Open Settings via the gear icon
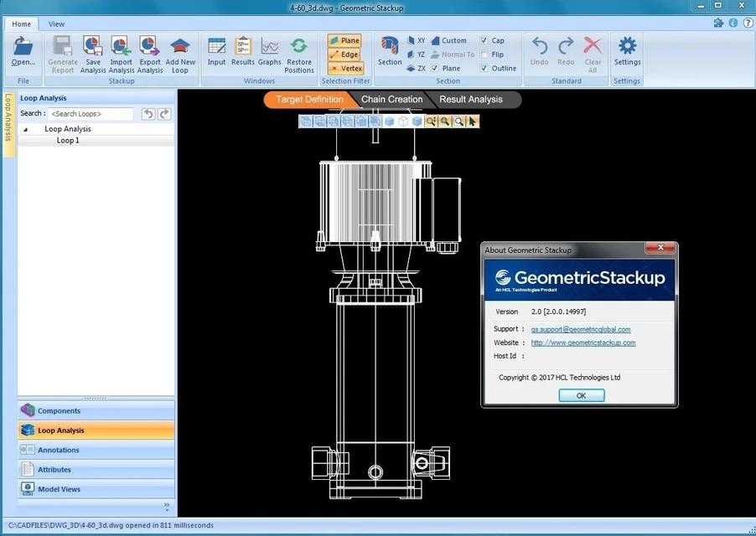The width and height of the screenshot is (756, 536). pyautogui.click(x=627, y=51)
